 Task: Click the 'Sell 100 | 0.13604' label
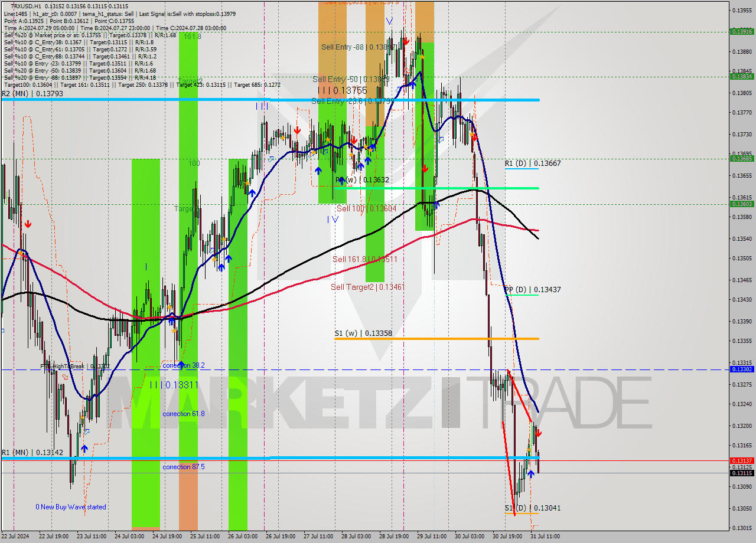tap(366, 208)
